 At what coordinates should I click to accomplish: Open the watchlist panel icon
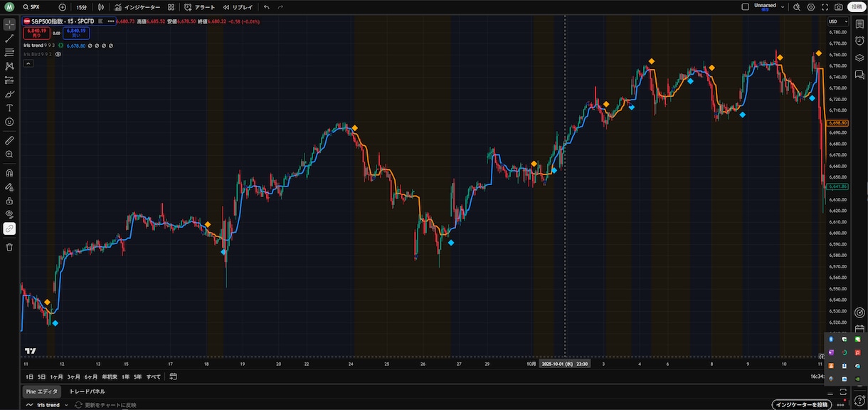pos(859,23)
